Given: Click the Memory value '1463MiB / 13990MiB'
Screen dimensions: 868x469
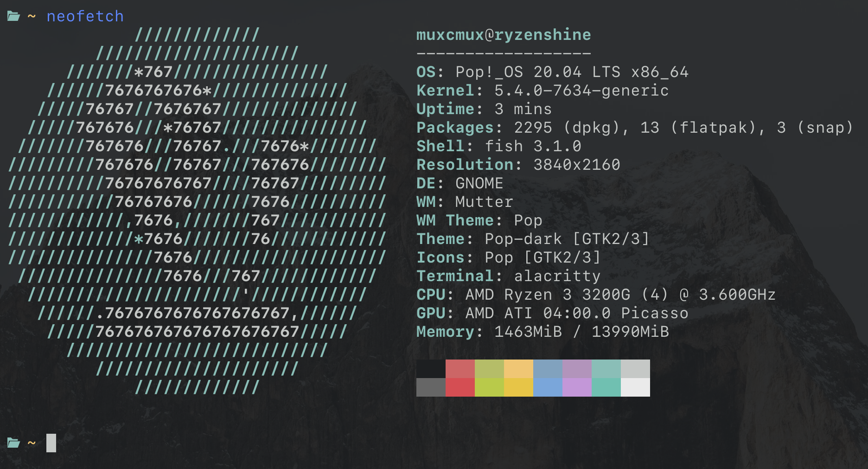Looking at the screenshot, I should (x=581, y=332).
